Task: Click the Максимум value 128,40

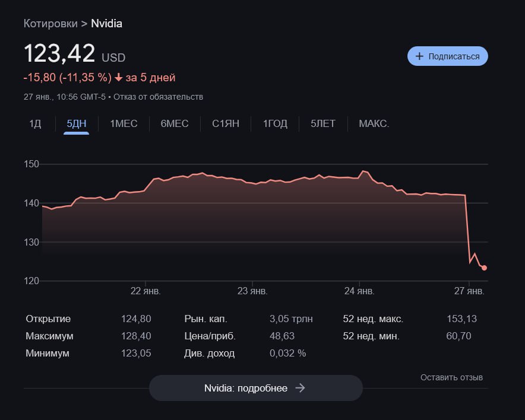Action: click(x=136, y=336)
